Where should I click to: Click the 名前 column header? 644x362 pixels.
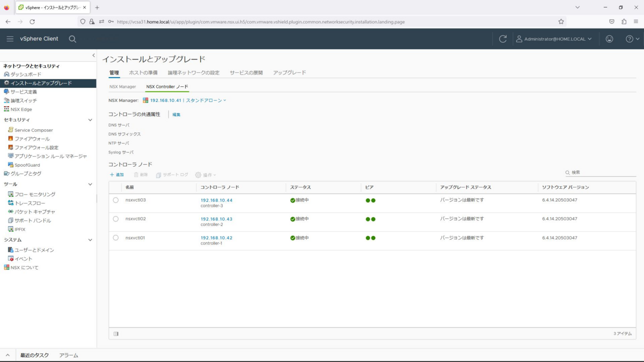130,187
